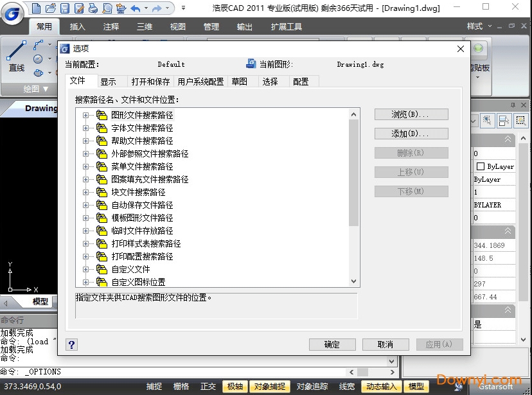Click the scrollbar down arrow in the path list

(354, 281)
